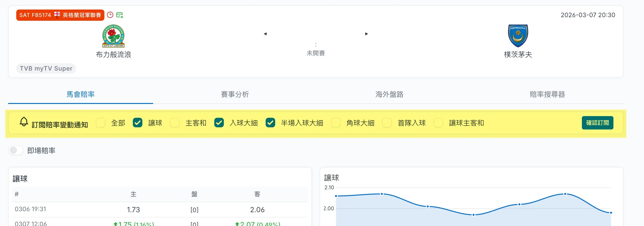This screenshot has height=226, width=644.
Task: Click the last data point on 讓球 chart
Action: (611, 213)
